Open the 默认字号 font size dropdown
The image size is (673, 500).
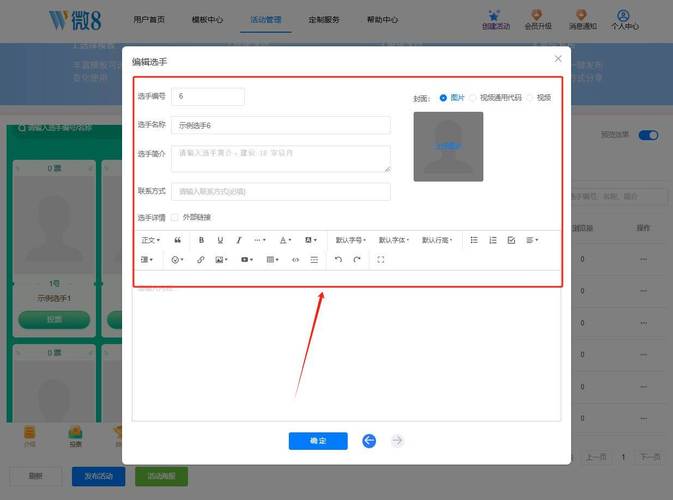pos(350,240)
